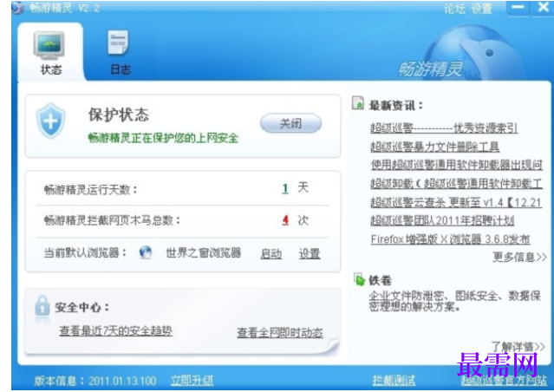This screenshot has width=554, height=392.
Task: Open the 拦截测试 link
Action: (x=394, y=381)
